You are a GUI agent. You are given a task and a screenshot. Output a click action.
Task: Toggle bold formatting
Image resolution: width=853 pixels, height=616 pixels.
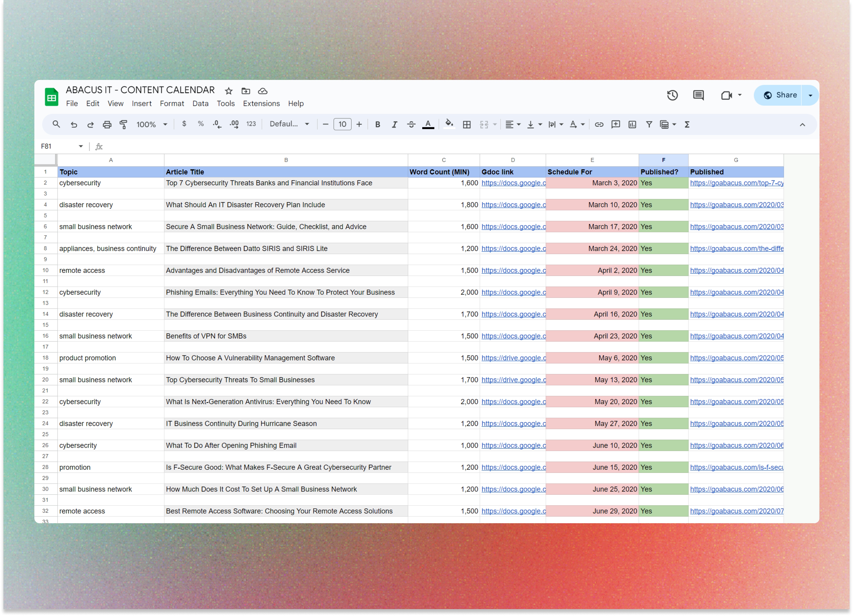point(377,125)
